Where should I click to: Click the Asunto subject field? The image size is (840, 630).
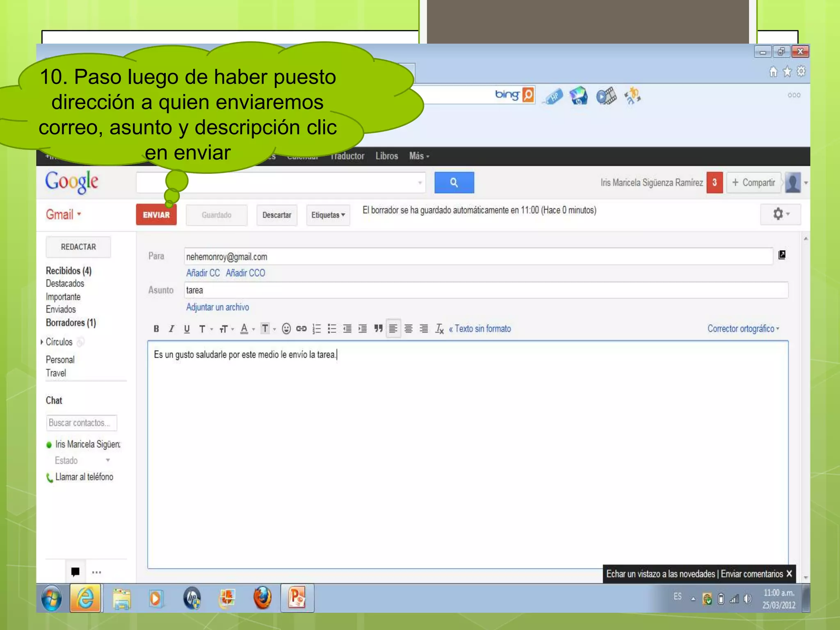click(486, 290)
